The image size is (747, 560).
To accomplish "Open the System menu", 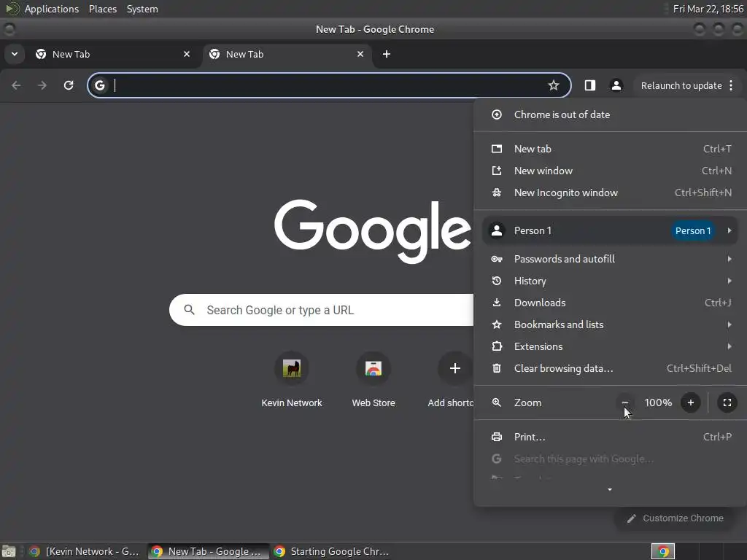I will click(142, 9).
